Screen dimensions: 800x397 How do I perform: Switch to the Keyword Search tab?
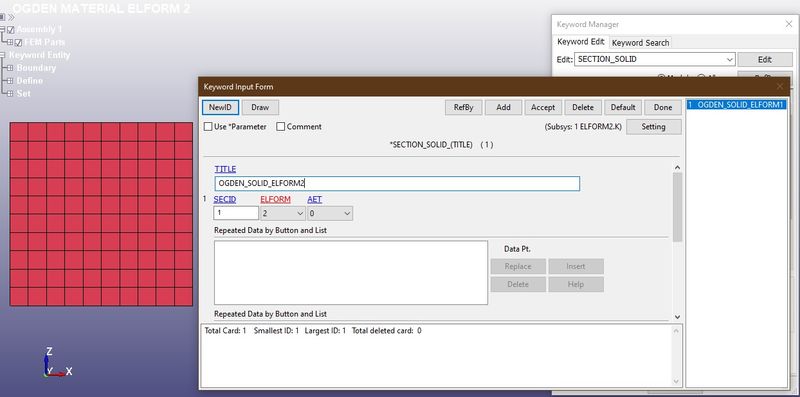[x=640, y=43]
